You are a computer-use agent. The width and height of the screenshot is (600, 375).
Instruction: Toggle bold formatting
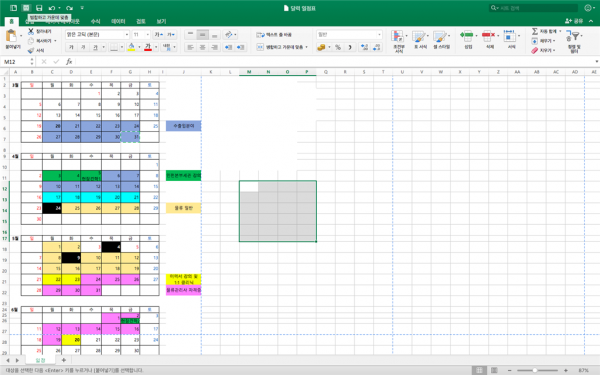[x=71, y=47]
